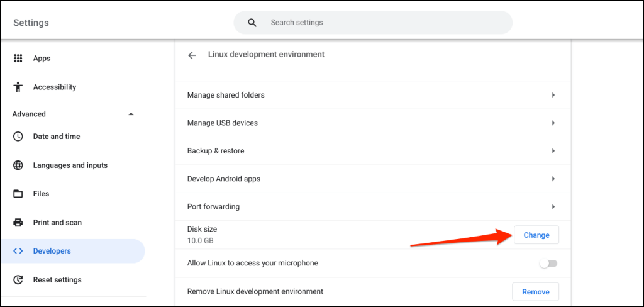Click the Languages and inputs globe icon
The width and height of the screenshot is (644, 307).
click(x=18, y=165)
